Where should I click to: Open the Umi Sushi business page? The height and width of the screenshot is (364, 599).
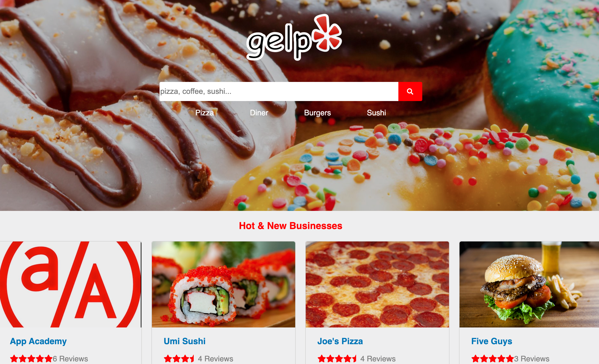point(185,341)
